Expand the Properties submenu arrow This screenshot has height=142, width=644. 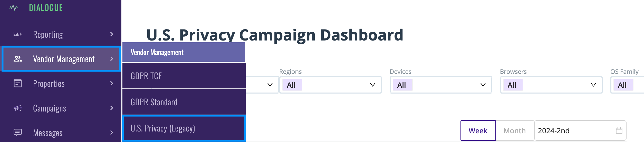[111, 83]
